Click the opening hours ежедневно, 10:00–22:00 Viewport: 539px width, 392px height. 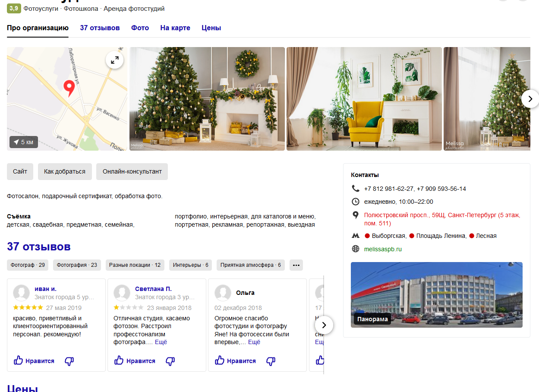click(398, 202)
